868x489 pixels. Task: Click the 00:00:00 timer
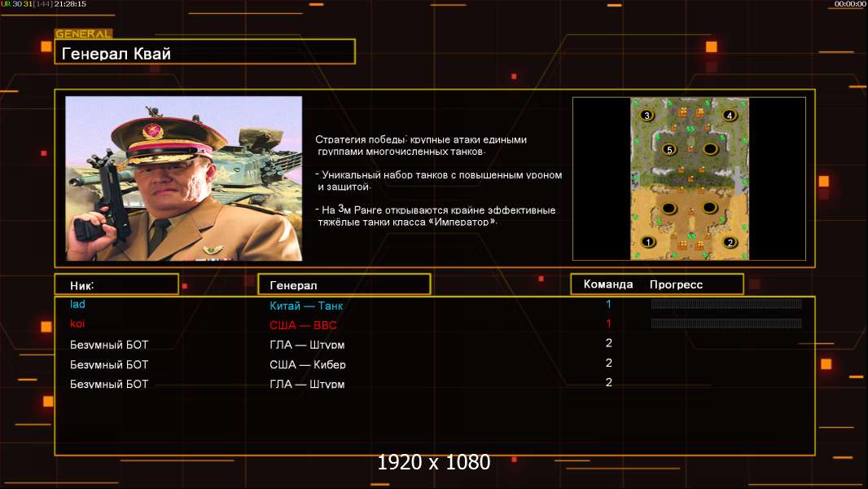click(x=850, y=4)
